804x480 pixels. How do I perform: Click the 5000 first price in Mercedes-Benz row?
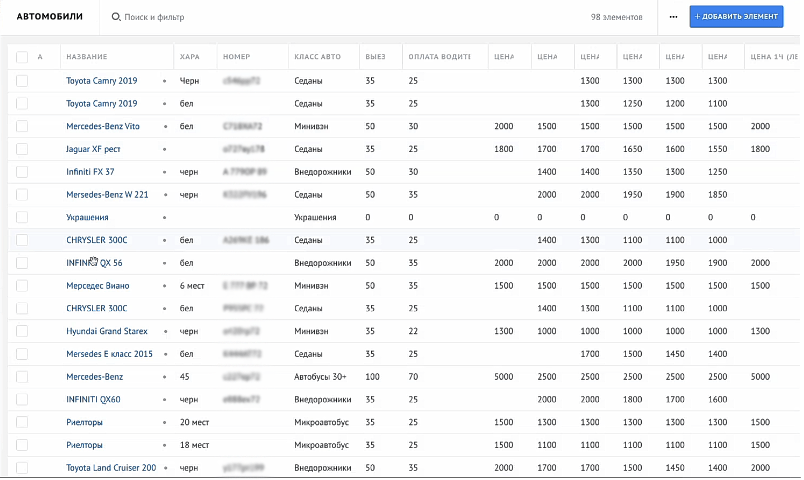[x=504, y=377]
